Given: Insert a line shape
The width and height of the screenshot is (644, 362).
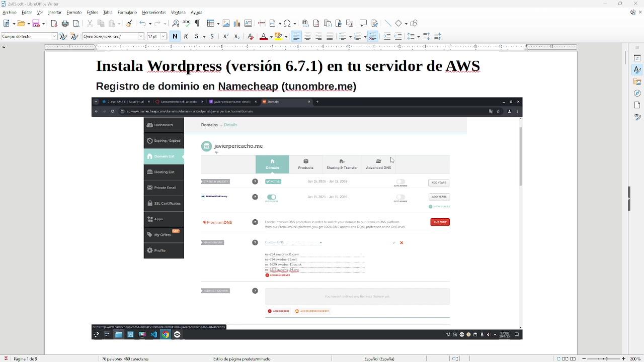Looking at the screenshot, I should click(x=388, y=23).
